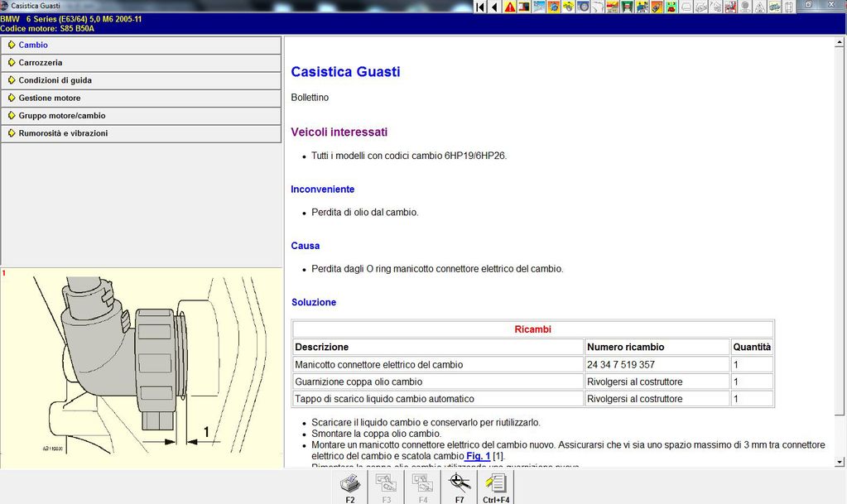Open the light blue diagram toolbar icon
The width and height of the screenshot is (847, 504).
click(x=539, y=7)
